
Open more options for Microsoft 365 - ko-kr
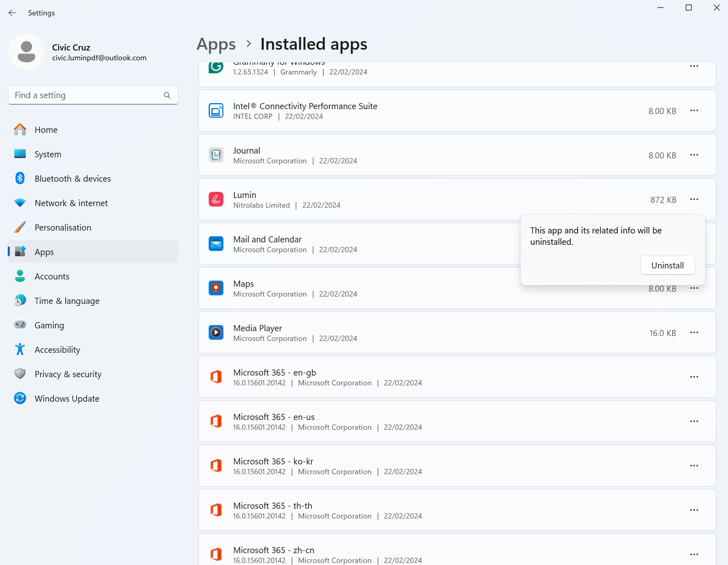pos(694,466)
